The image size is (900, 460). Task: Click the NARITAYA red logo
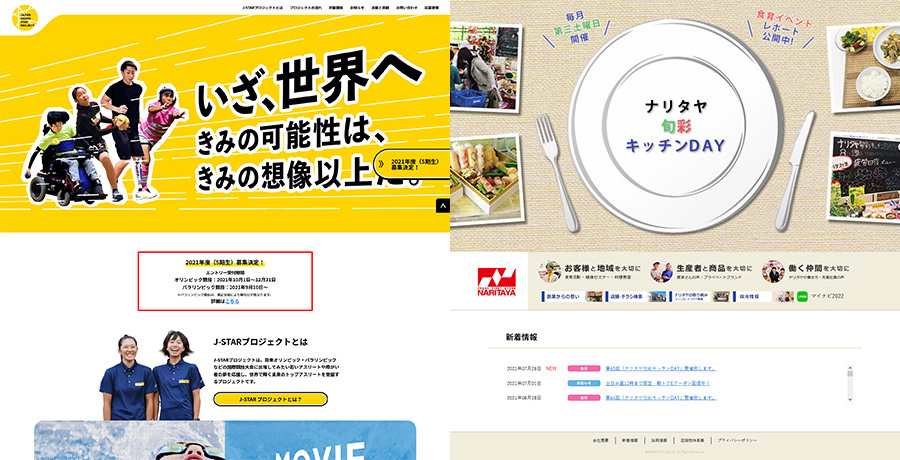[x=496, y=282]
